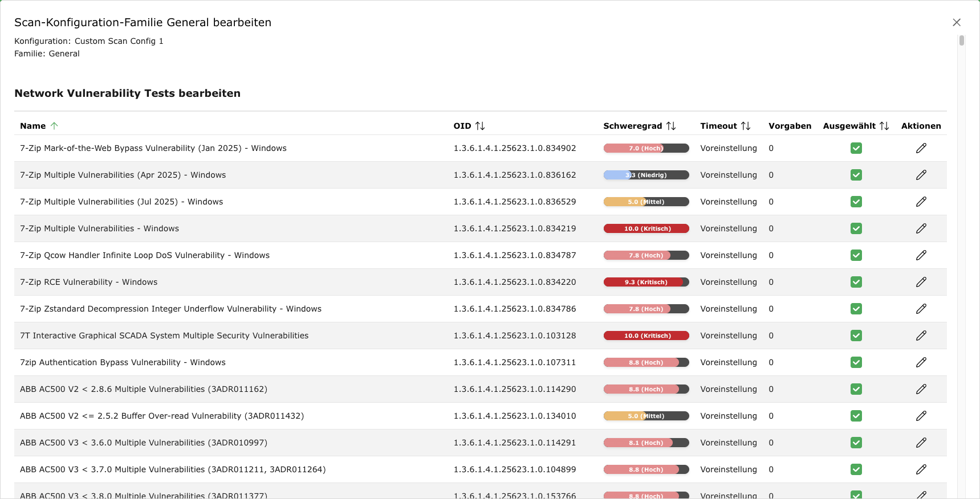Click the 9.3 (Kritisch) severity bar
980x499 pixels.
[x=646, y=282]
